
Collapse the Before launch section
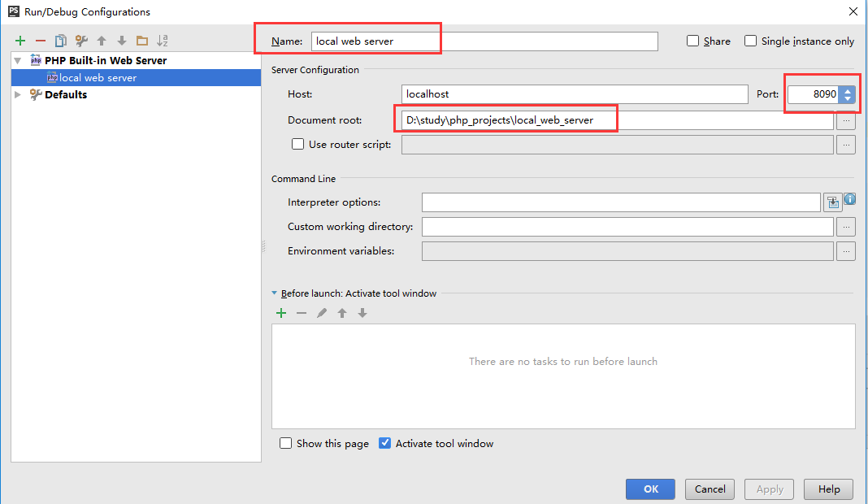tap(275, 293)
